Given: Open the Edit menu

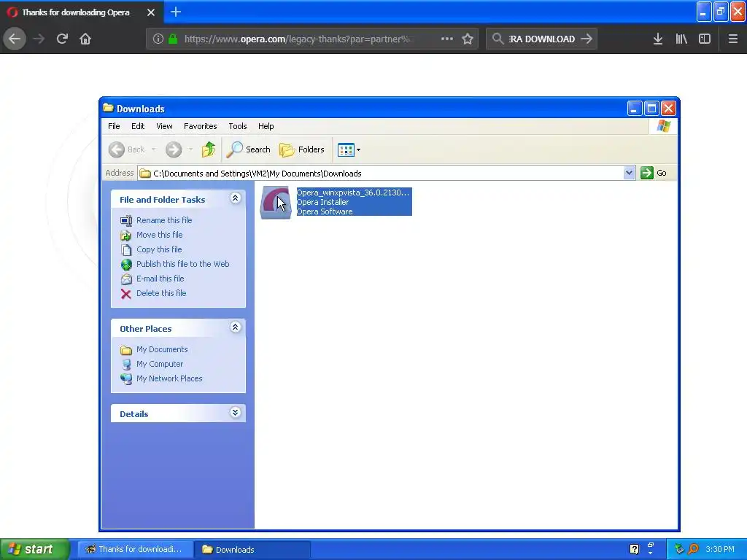Looking at the screenshot, I should (x=138, y=126).
